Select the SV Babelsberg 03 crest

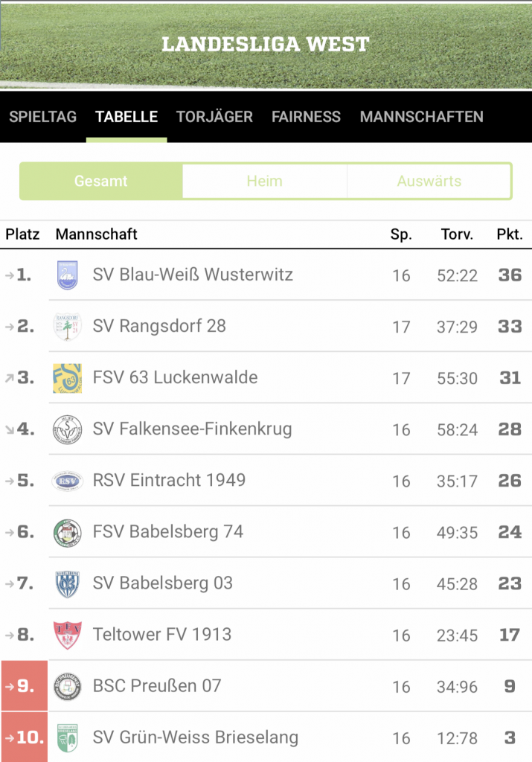[x=67, y=583]
